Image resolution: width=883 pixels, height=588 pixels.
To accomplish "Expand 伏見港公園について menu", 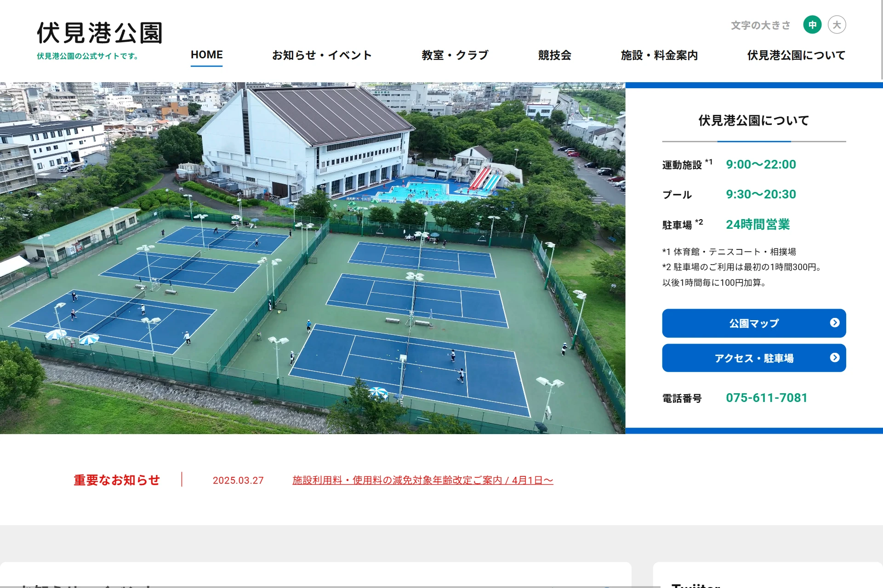I will (796, 55).
